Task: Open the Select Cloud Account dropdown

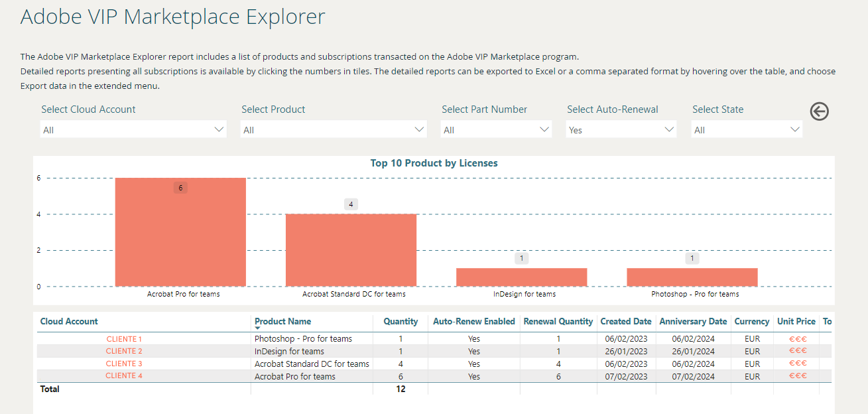Action: 133,130
